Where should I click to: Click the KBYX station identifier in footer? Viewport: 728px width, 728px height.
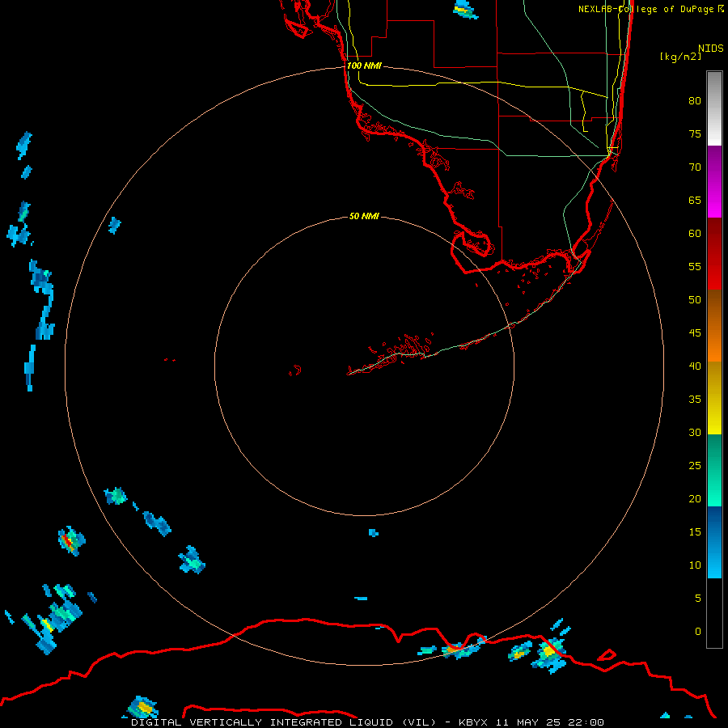pos(473,722)
